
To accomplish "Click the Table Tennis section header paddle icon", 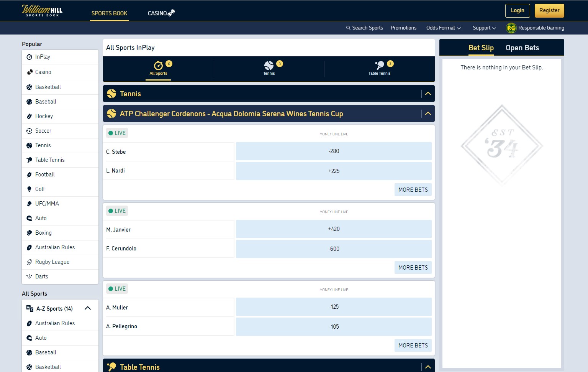I will point(111,367).
